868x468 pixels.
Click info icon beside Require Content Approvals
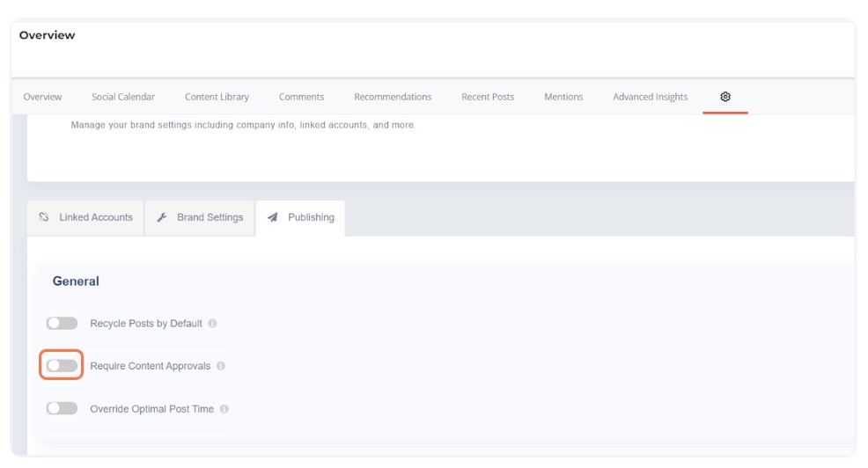click(x=221, y=366)
